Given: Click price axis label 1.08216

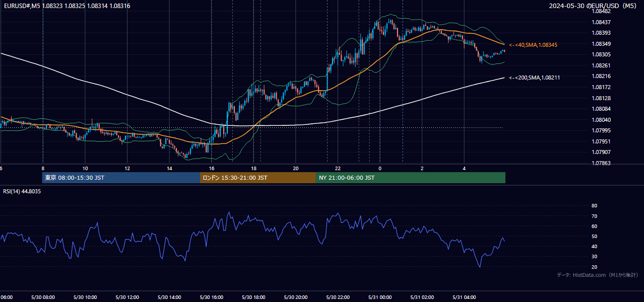Looking at the screenshot, I should point(601,76).
